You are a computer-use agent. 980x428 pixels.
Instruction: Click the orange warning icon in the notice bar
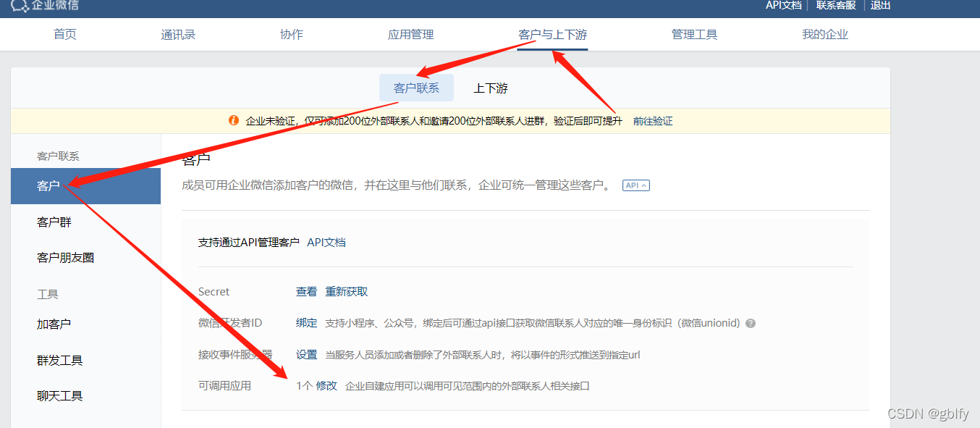click(x=234, y=120)
